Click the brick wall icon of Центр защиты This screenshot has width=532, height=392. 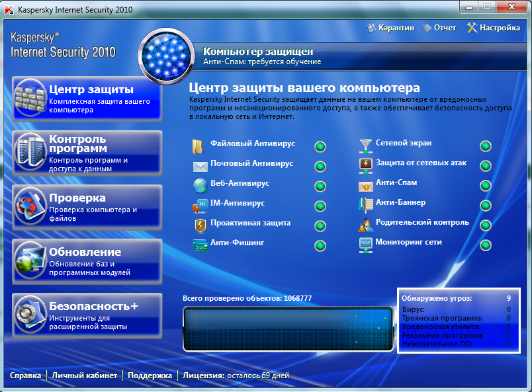coord(30,98)
